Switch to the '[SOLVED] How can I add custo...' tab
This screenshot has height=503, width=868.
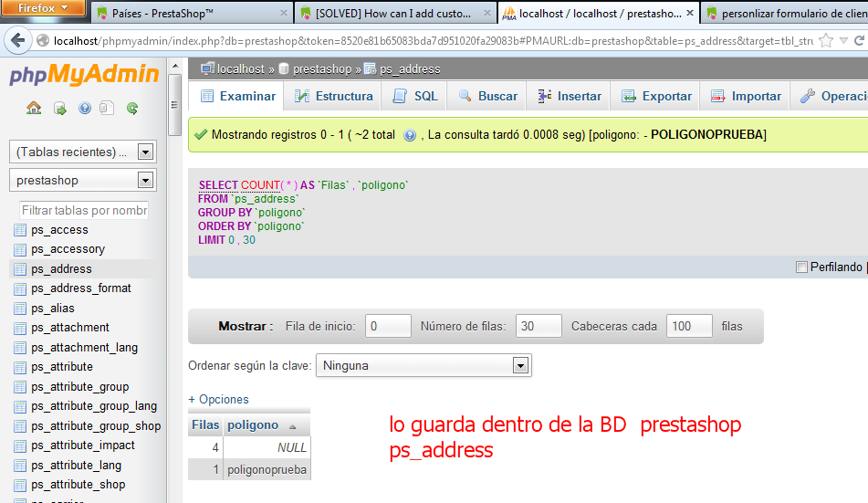(x=394, y=13)
